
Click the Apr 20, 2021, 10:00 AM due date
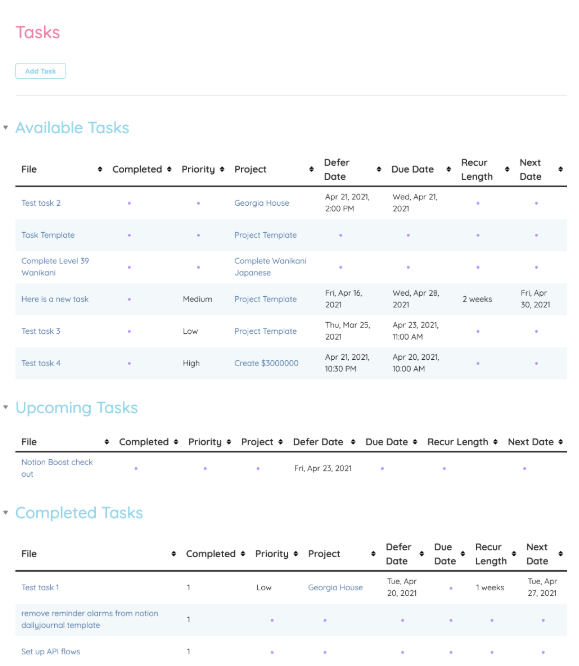pyautogui.click(x=416, y=363)
